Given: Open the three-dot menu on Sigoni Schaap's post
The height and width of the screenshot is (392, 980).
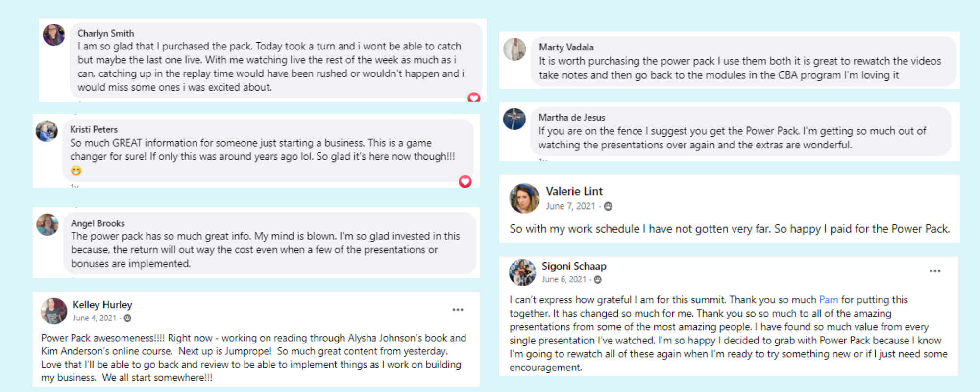Looking at the screenshot, I should 935,271.
